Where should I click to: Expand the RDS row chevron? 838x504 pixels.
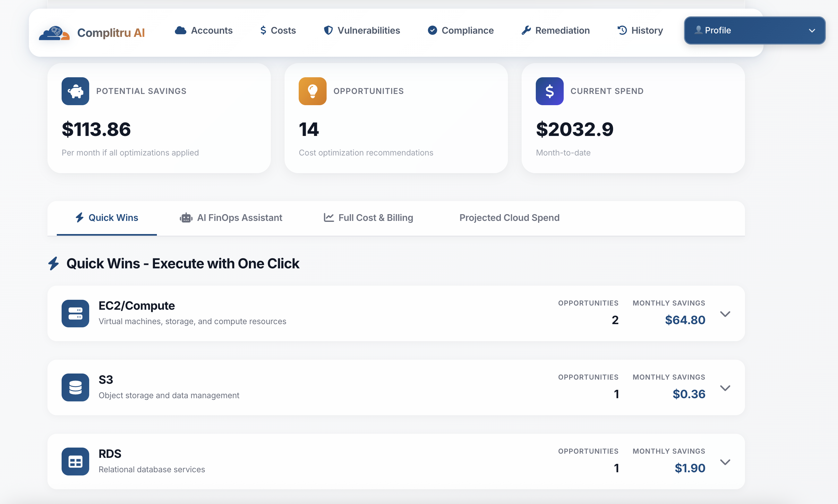(x=725, y=462)
